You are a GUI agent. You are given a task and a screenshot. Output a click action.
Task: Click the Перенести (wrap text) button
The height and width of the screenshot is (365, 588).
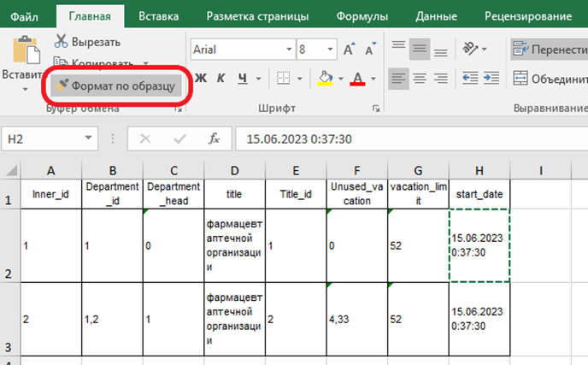coord(549,49)
